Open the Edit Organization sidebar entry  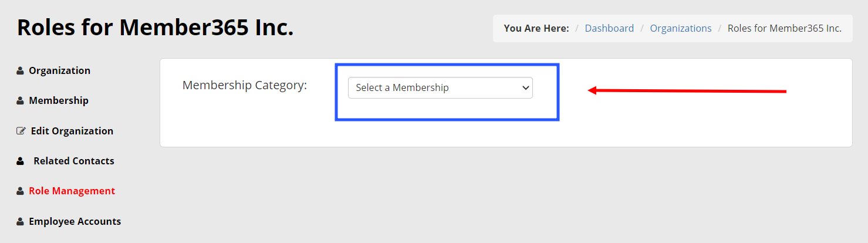[72, 131]
